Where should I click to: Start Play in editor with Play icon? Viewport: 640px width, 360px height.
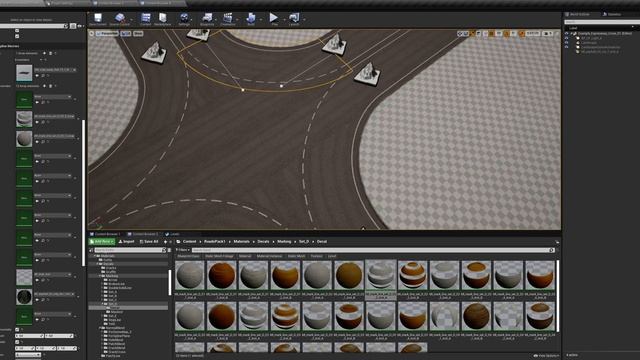[x=274, y=19]
